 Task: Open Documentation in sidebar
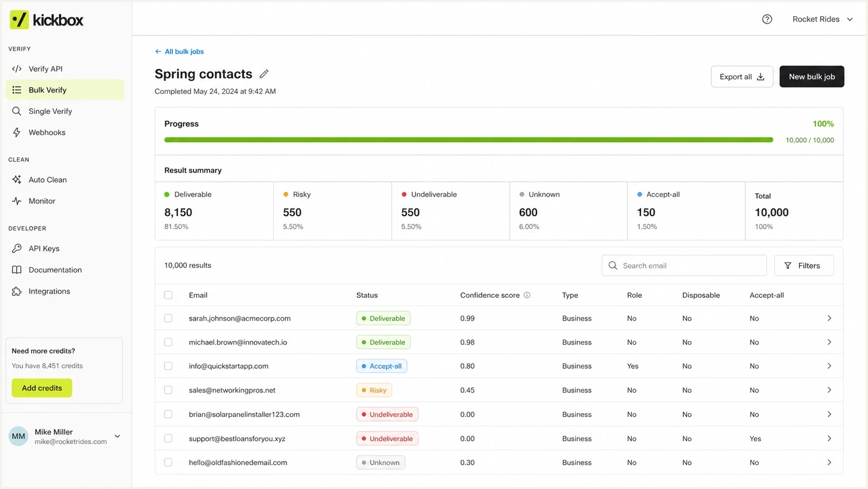point(65,270)
